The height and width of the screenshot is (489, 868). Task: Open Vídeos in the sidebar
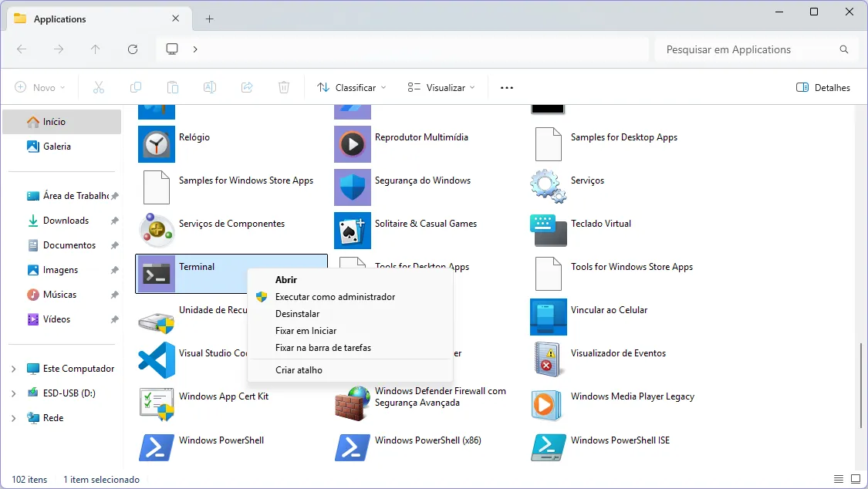62,319
